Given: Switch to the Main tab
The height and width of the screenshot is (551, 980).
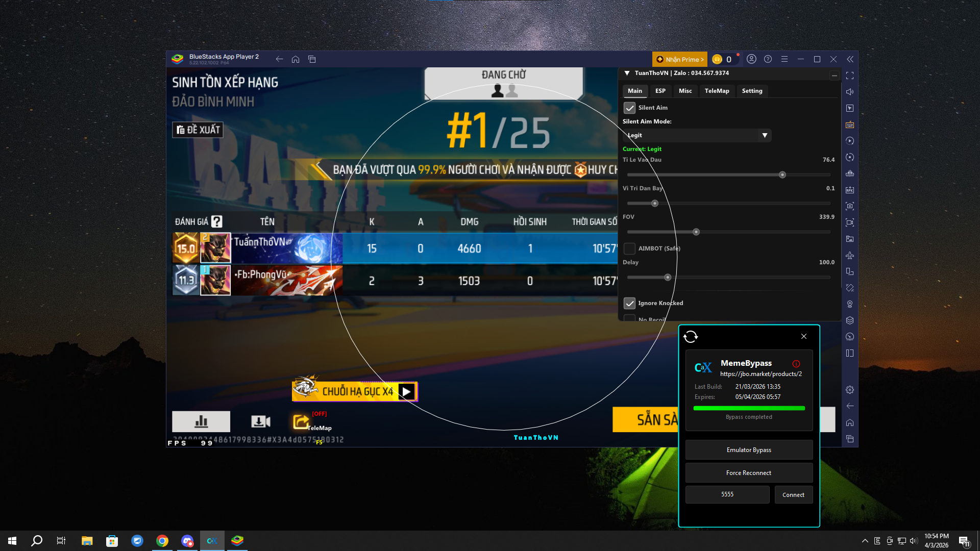Looking at the screenshot, I should tap(635, 91).
